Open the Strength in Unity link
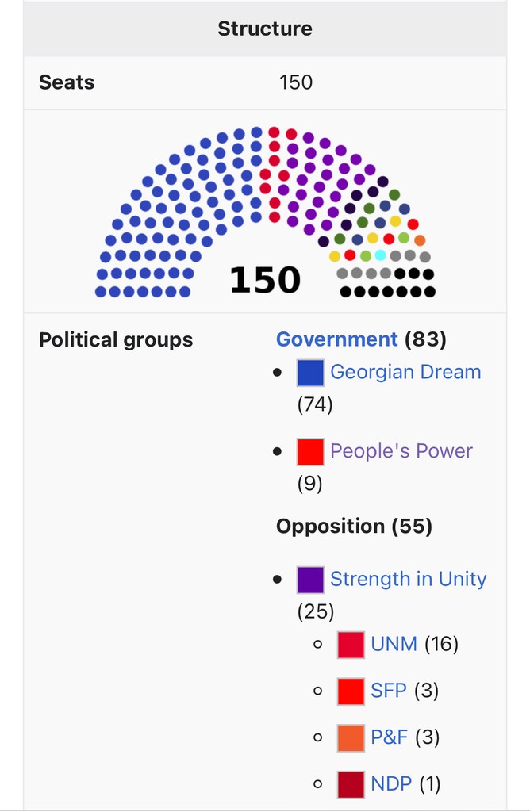The image size is (530, 812). point(409,579)
